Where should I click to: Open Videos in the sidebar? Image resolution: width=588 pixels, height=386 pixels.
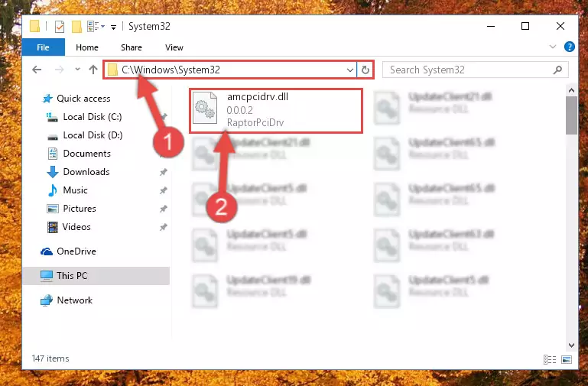pyautogui.click(x=76, y=227)
